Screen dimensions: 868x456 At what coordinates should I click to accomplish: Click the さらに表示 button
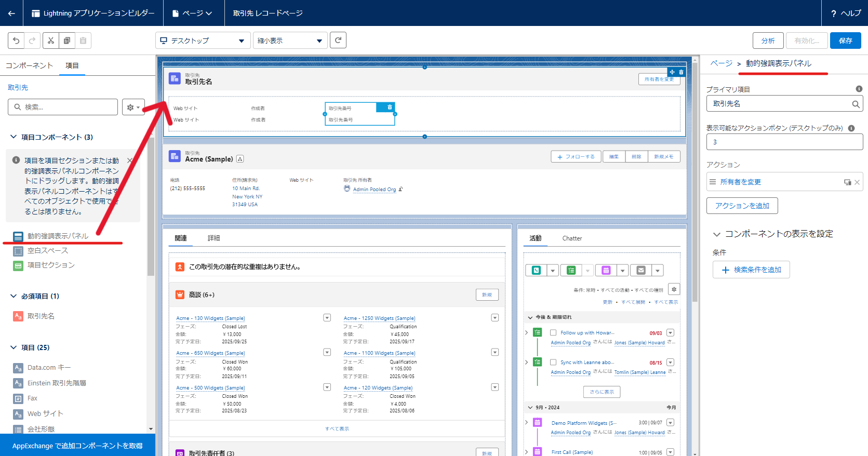coord(602,392)
